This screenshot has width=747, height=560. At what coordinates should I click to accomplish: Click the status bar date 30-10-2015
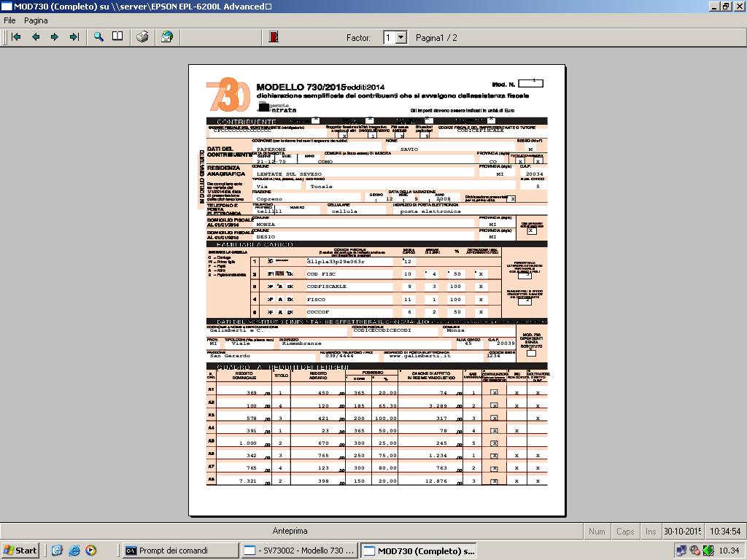coord(683,531)
